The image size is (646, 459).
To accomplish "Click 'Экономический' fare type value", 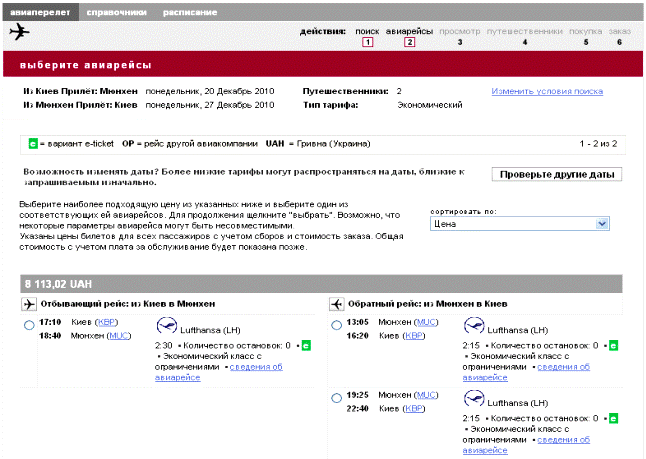I will pyautogui.click(x=430, y=105).
